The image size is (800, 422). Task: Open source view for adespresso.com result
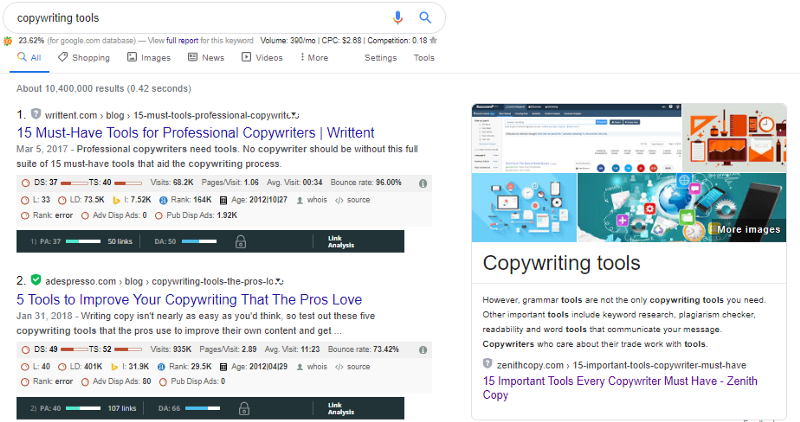point(358,367)
